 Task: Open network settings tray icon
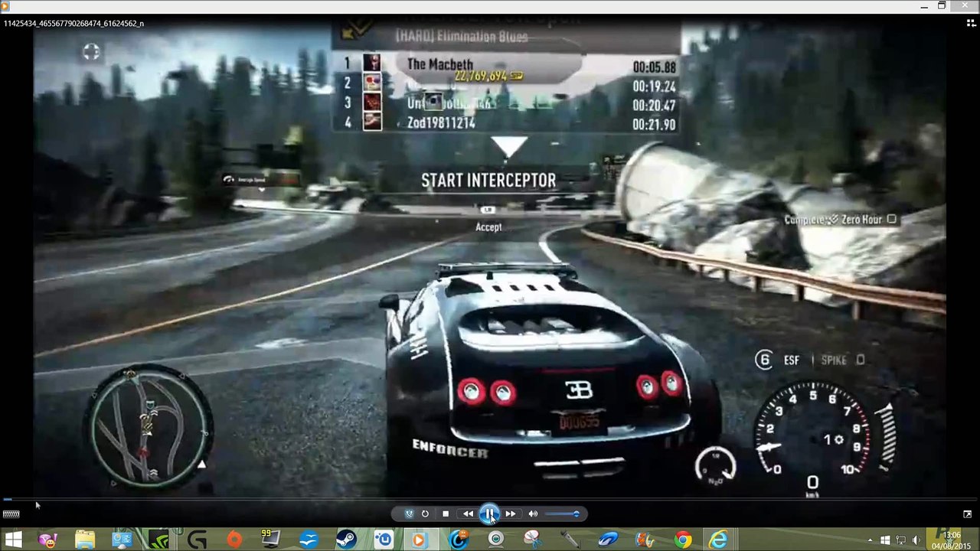coord(901,541)
